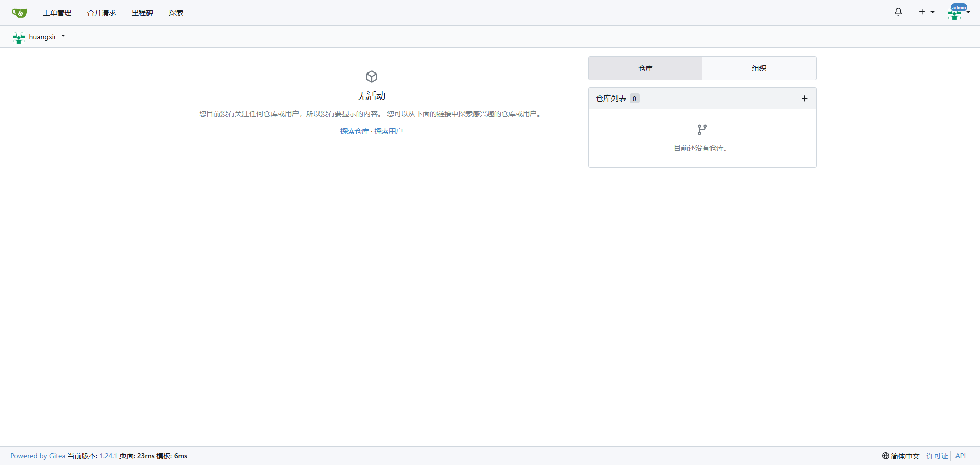Viewport: 980px width, 465px height.
Task: Click the Powered by Gitea link
Action: [x=38, y=456]
